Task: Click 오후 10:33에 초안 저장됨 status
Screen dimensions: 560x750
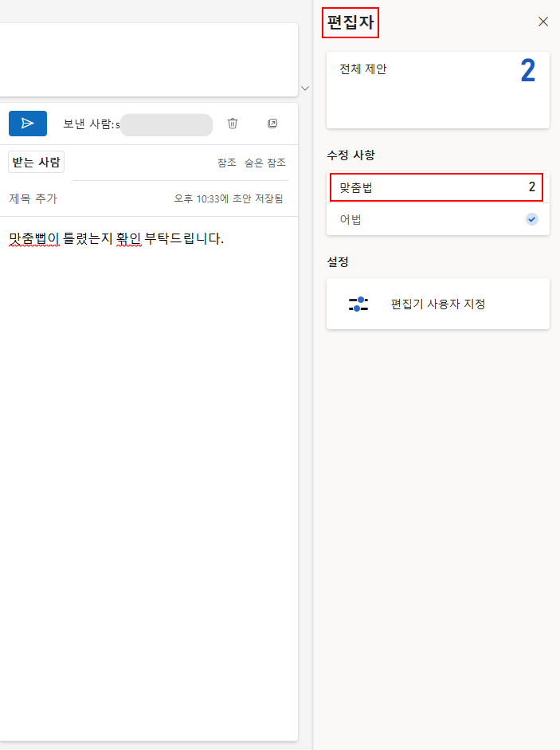Action: 228,198
